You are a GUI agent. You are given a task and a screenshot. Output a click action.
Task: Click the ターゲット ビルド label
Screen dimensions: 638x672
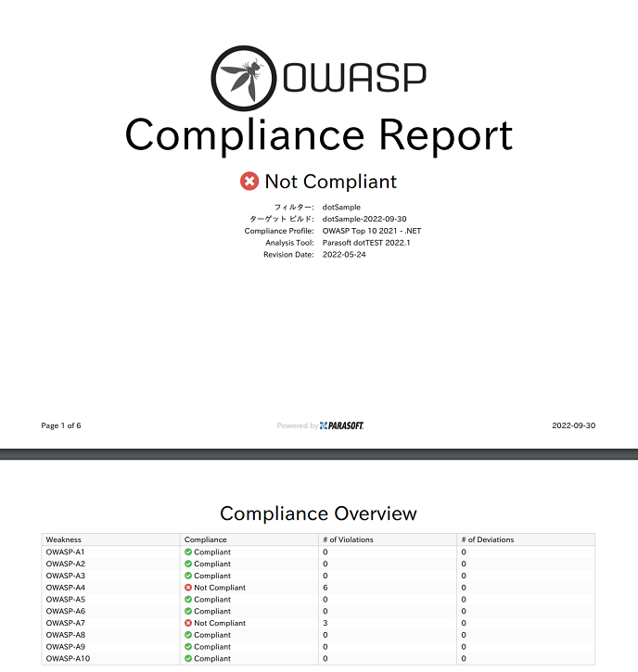[x=282, y=219]
